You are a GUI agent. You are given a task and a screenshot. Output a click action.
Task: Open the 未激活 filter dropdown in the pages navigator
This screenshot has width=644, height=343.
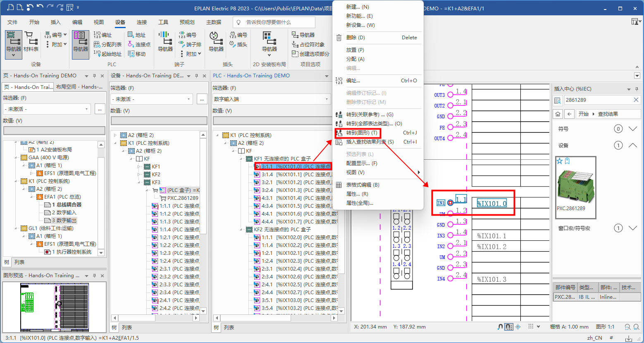(86, 109)
